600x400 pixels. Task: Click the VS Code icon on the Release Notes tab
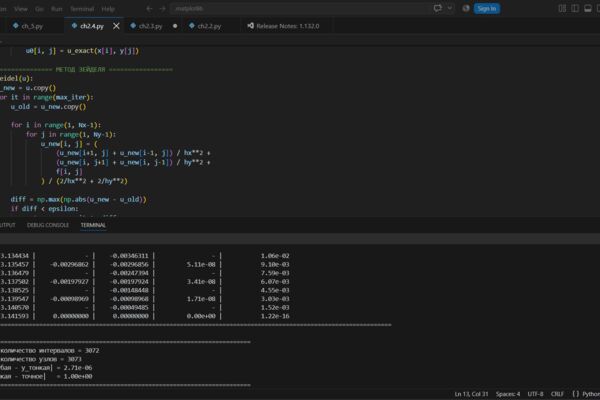pos(250,26)
